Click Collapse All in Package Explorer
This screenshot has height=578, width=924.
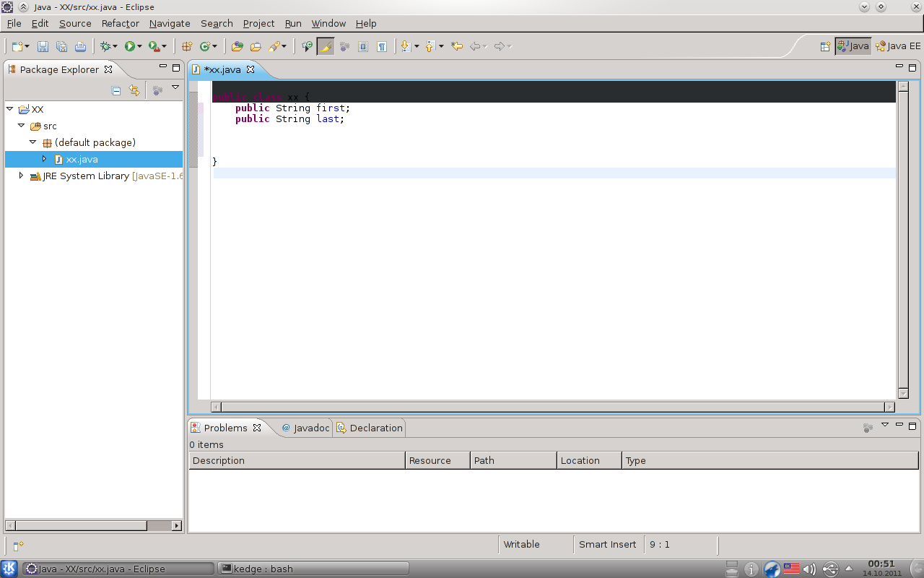116,90
